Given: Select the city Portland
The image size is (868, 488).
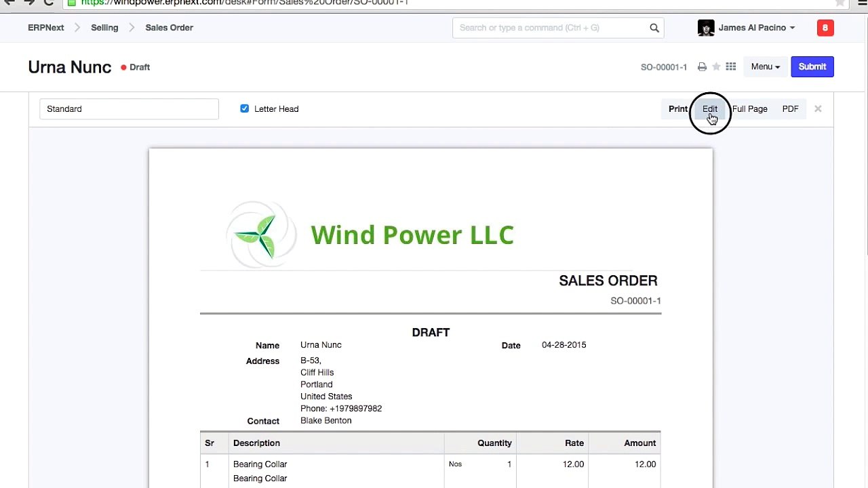Looking at the screenshot, I should 317,384.
